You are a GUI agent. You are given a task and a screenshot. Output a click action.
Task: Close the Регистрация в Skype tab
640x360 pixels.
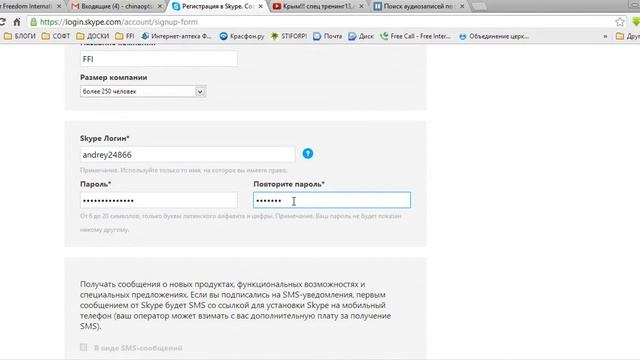(x=260, y=7)
